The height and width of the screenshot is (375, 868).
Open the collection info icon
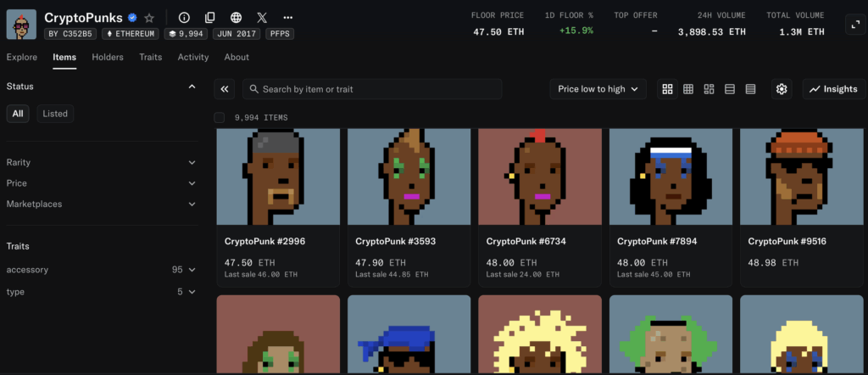tap(184, 18)
